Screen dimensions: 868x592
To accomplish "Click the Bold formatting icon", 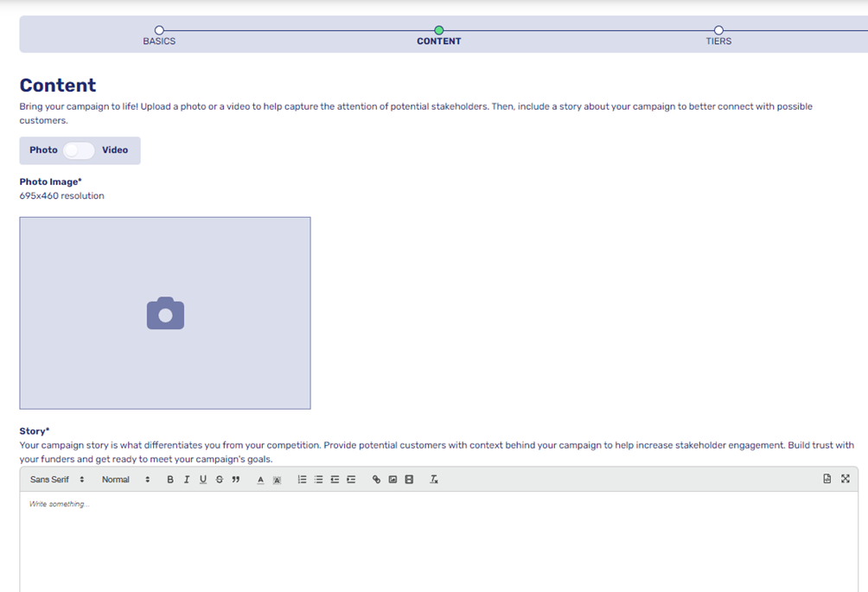I will point(170,480).
